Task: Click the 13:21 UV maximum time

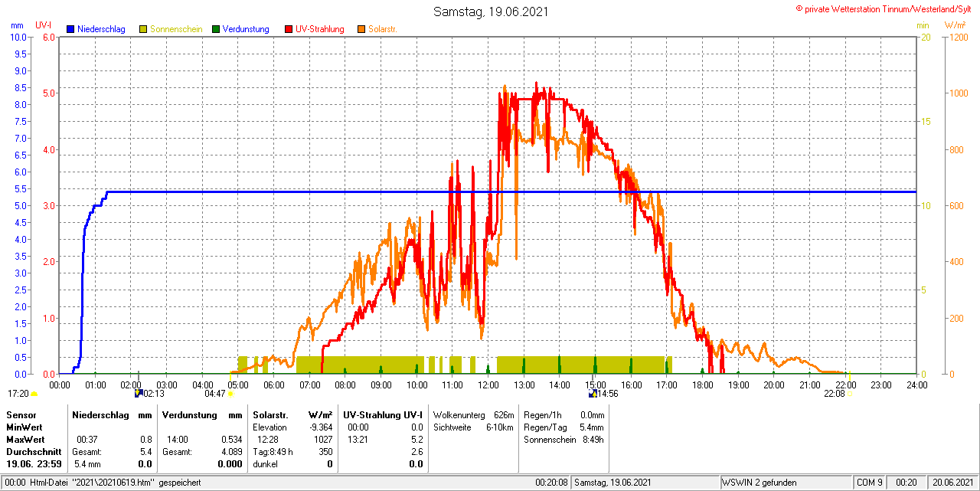Action: coord(358,440)
